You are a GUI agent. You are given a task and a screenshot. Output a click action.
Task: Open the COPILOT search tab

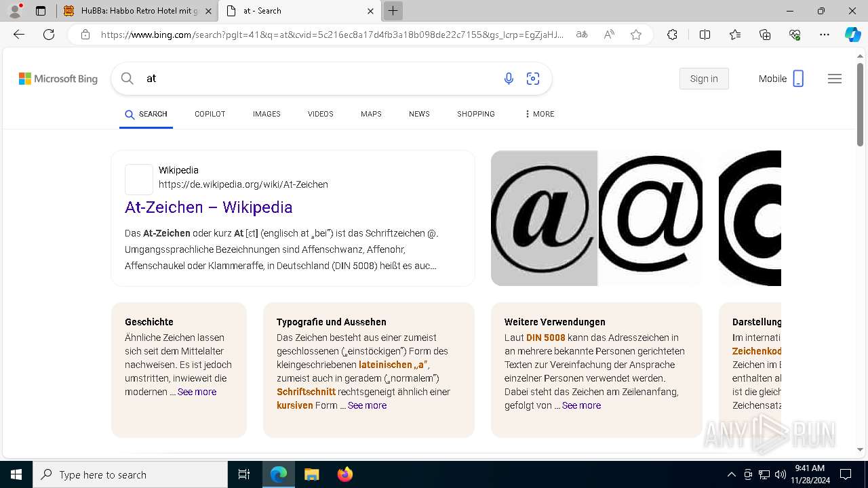pyautogui.click(x=210, y=114)
